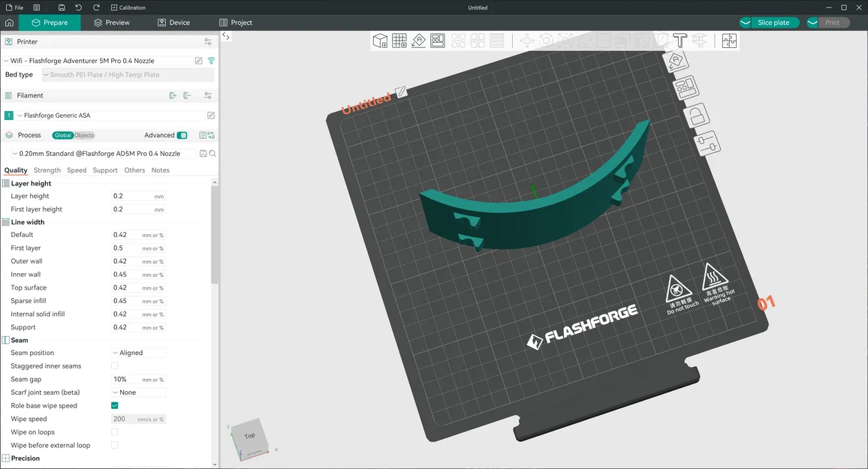
Task: Click the Undo arrow in title bar
Action: [x=79, y=8]
